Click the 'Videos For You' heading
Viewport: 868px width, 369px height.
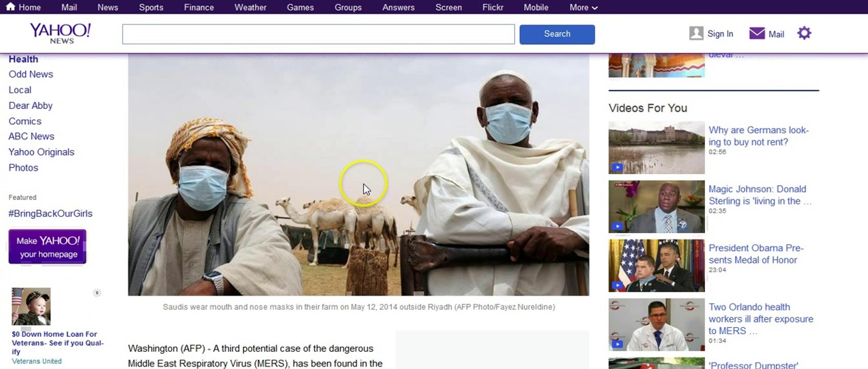coord(648,108)
